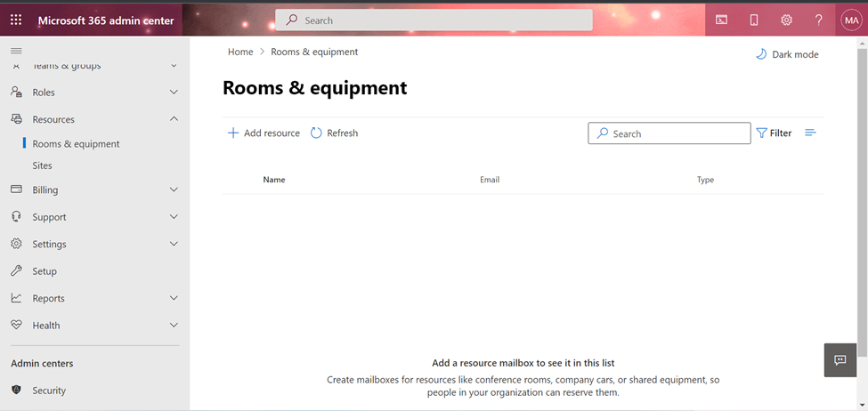Viewport: 868px width, 411px height.
Task: Expand the Settings chevron
Action: coord(174,244)
